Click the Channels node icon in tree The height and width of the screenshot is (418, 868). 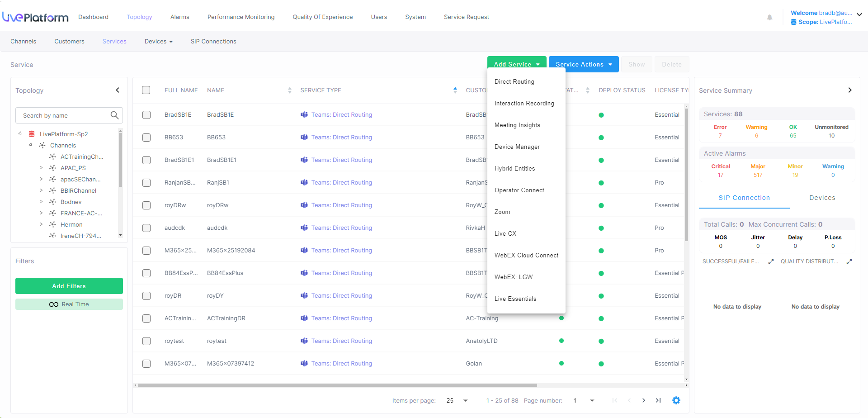click(x=42, y=145)
